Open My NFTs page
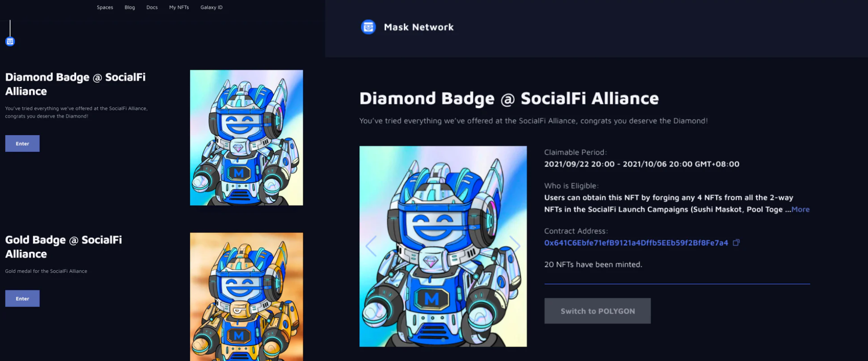868x361 pixels. point(179,7)
